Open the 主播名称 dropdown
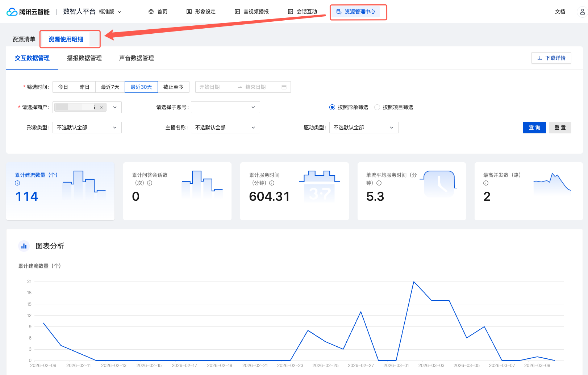588x375 pixels. 225,128
